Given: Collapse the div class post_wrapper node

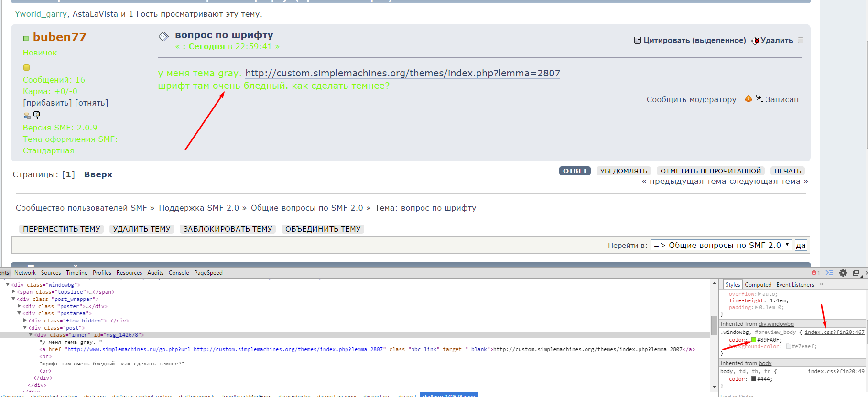Looking at the screenshot, I should coord(13,299).
